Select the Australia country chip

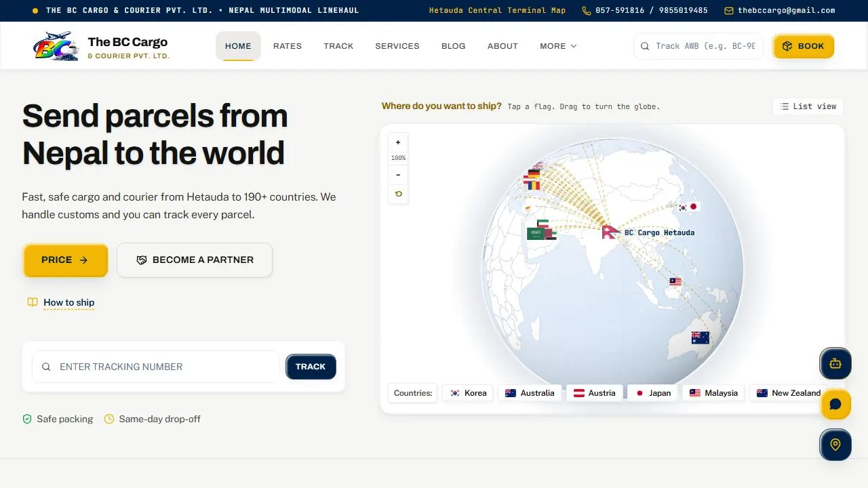(530, 393)
